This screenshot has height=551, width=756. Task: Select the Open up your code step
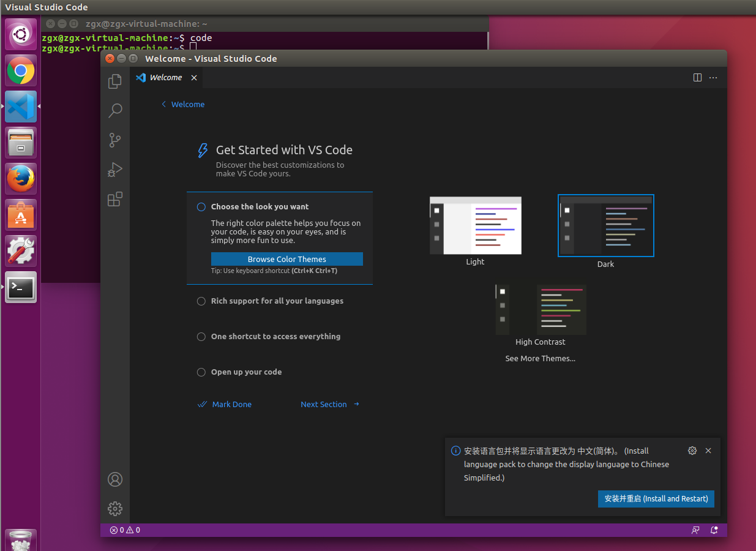pyautogui.click(x=246, y=372)
